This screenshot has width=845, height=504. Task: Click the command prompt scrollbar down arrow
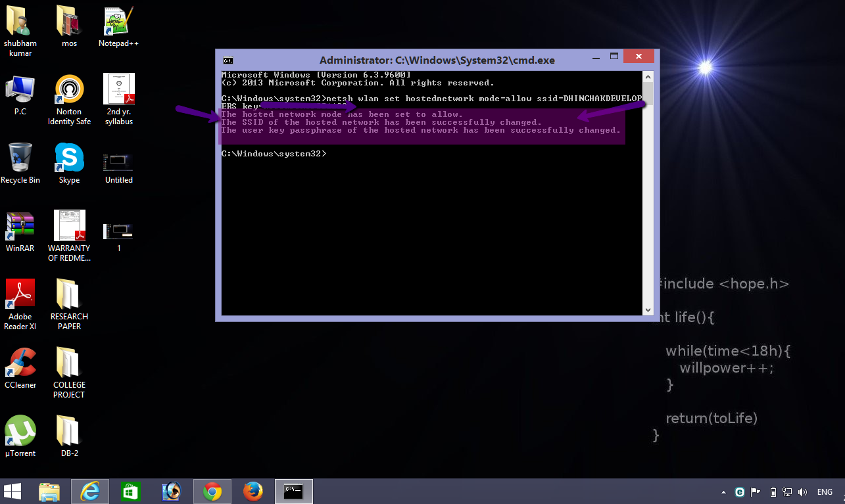[647, 309]
